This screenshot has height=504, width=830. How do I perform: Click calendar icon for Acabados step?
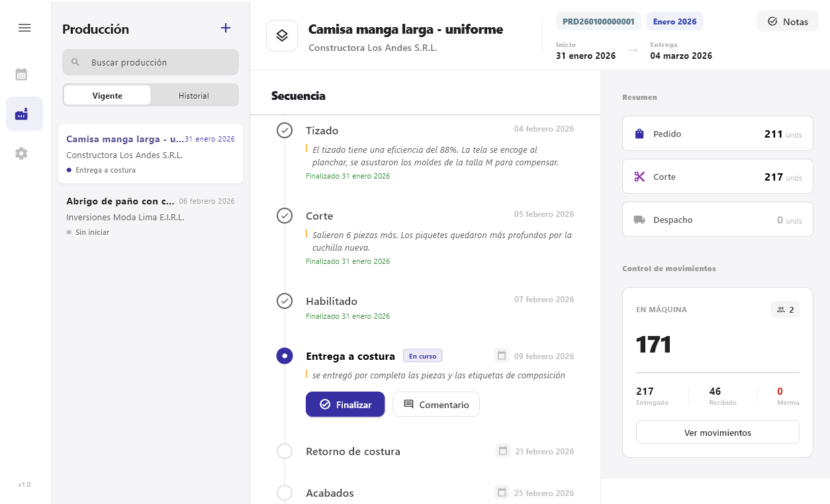tap(502, 493)
